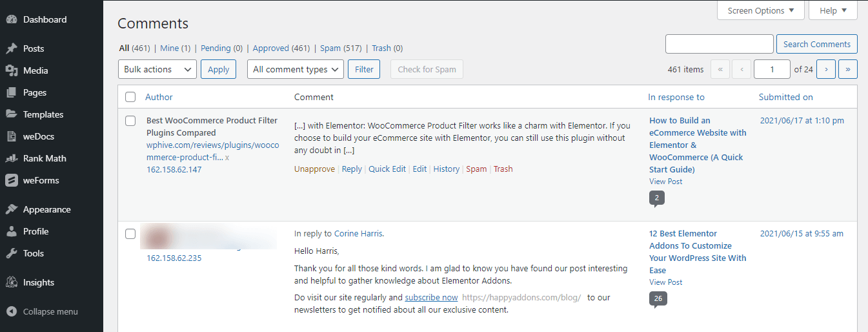Open the All comment types dropdown
Image resolution: width=868 pixels, height=332 pixels.
(x=296, y=69)
